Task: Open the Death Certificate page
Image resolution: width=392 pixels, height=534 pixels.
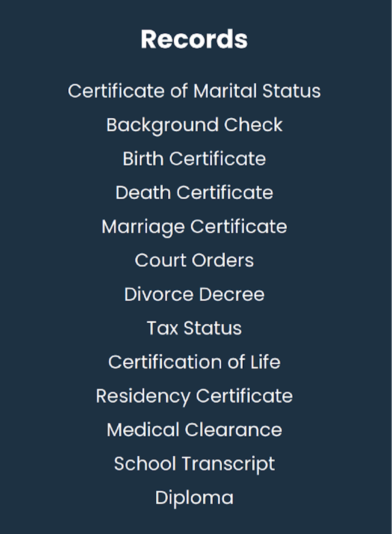Action: pos(194,193)
